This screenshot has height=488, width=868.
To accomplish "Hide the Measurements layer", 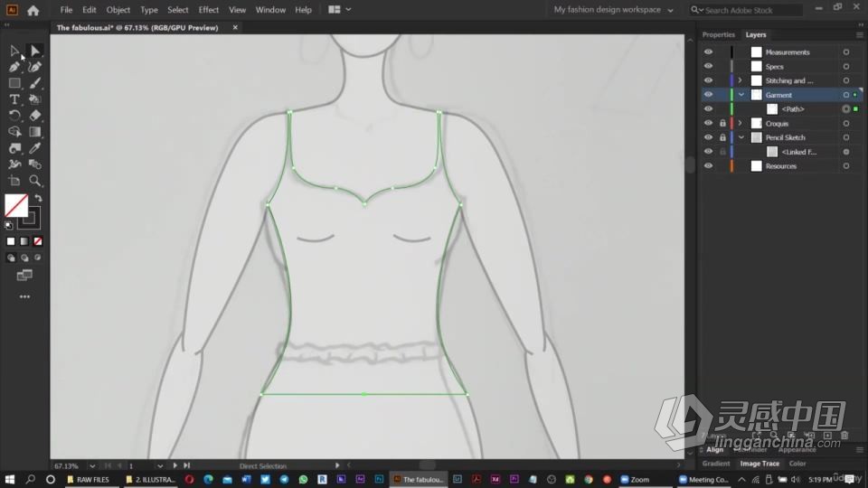I will pyautogui.click(x=708, y=52).
